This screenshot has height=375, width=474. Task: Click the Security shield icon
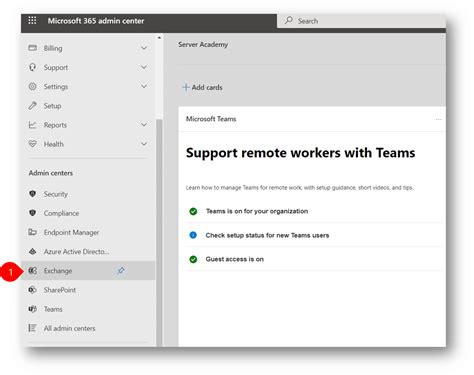point(32,194)
